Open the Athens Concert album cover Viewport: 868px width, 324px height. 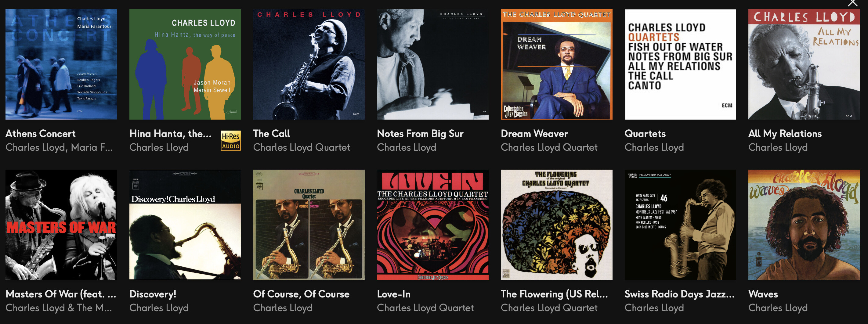tap(61, 64)
